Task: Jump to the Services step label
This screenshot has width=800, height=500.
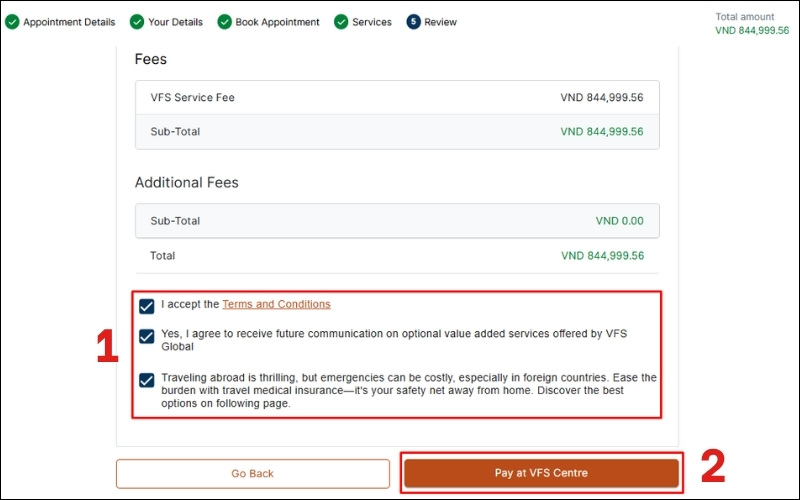Action: (371, 22)
